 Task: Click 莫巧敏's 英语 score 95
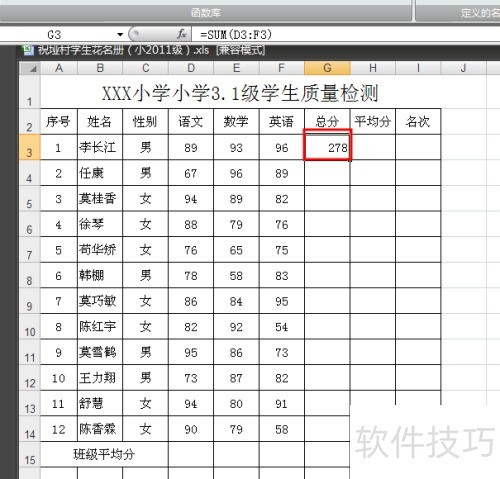coord(282,301)
